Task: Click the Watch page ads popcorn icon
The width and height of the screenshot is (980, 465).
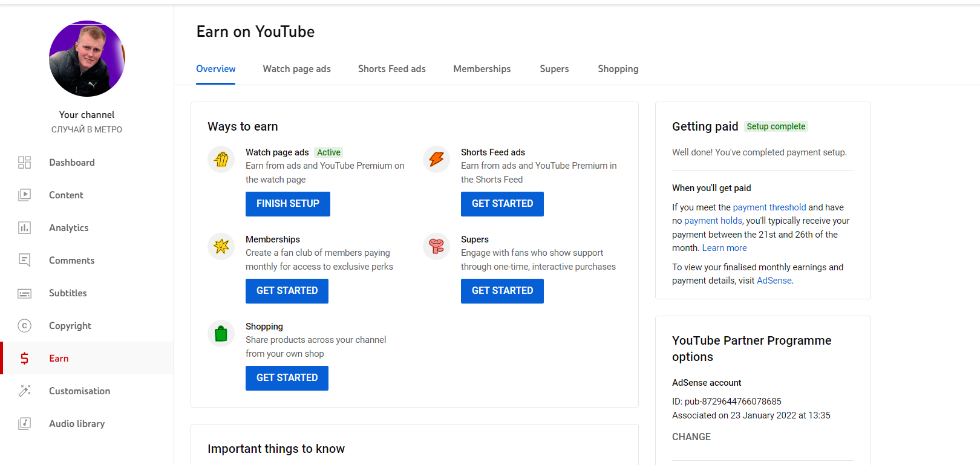Action: [x=221, y=160]
